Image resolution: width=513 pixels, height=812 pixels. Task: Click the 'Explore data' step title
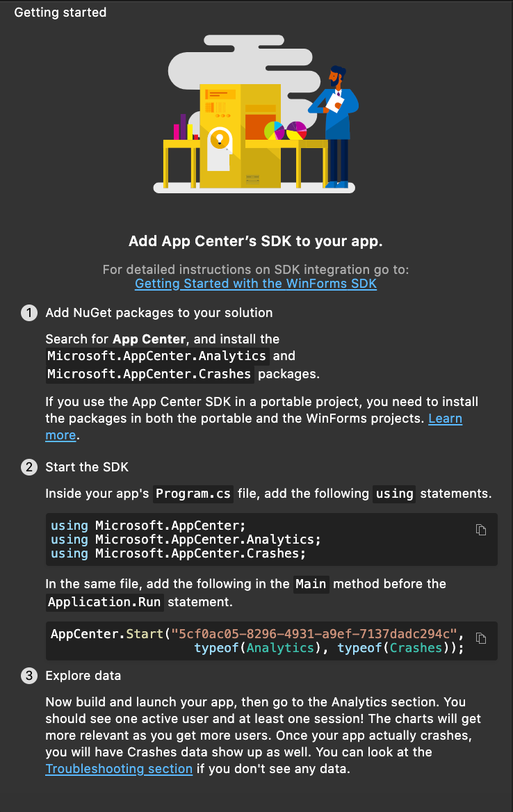[83, 676]
